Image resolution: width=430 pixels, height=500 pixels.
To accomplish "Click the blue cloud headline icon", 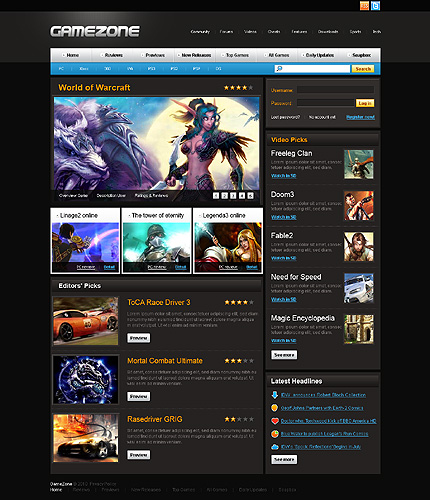I will click(275, 447).
